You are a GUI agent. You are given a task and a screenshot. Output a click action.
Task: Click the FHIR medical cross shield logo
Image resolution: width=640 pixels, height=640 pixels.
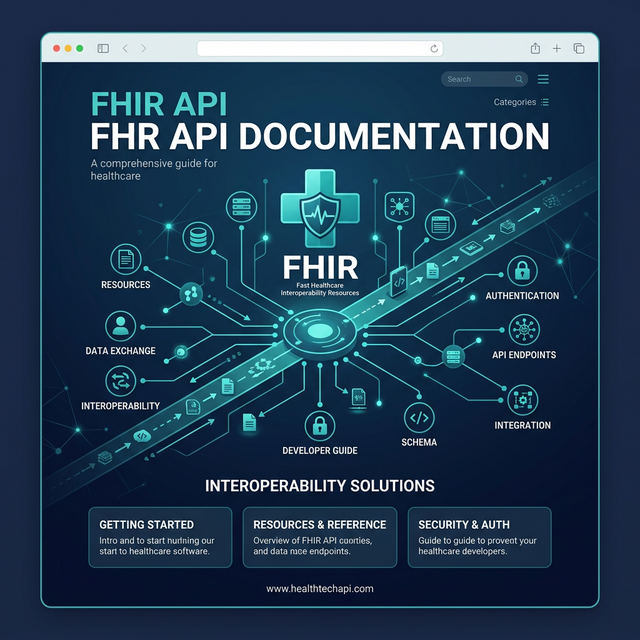coord(320,208)
